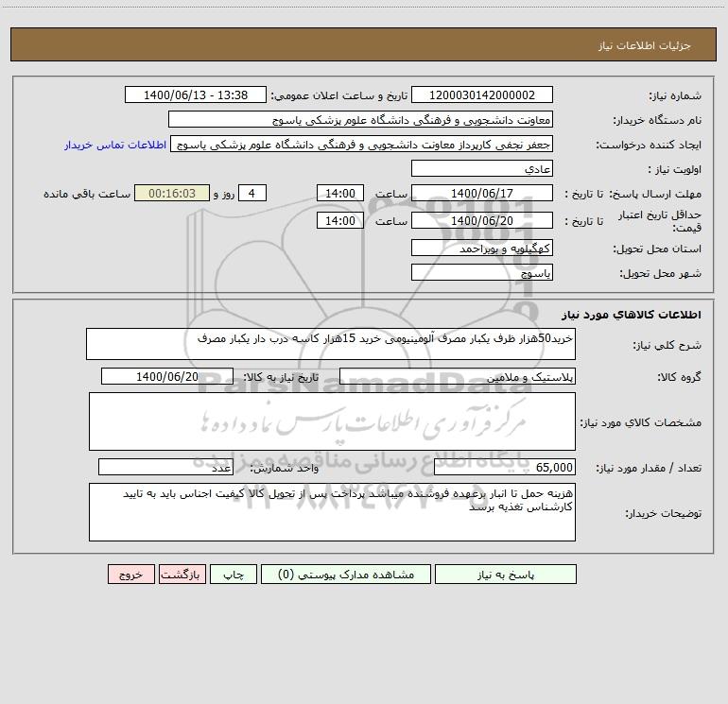The height and width of the screenshot is (704, 728).
Task: Click the جزئیات اطلاعات نیاز header title
Action: [x=645, y=45]
